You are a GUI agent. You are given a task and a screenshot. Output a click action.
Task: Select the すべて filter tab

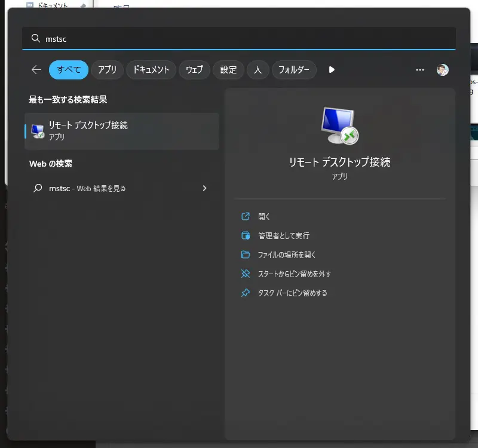(x=69, y=70)
